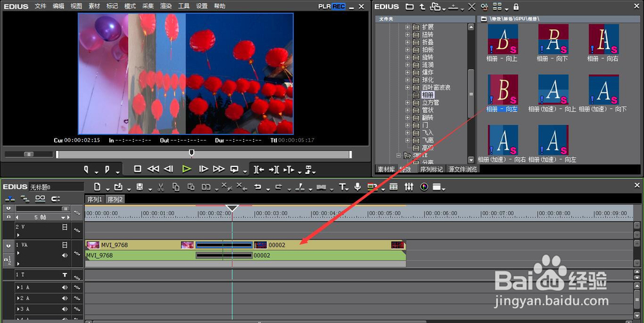Open the 文件 menu
This screenshot has width=644, height=323.
[x=40, y=6]
